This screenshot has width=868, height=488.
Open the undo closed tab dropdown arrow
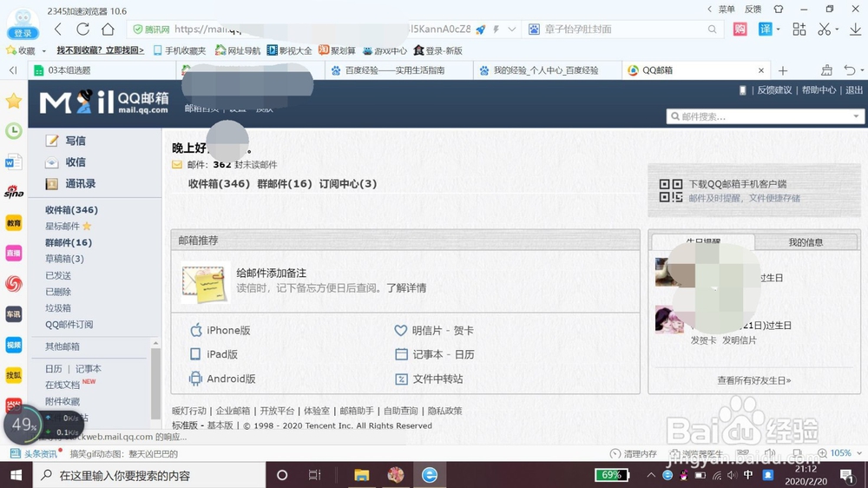(862, 70)
